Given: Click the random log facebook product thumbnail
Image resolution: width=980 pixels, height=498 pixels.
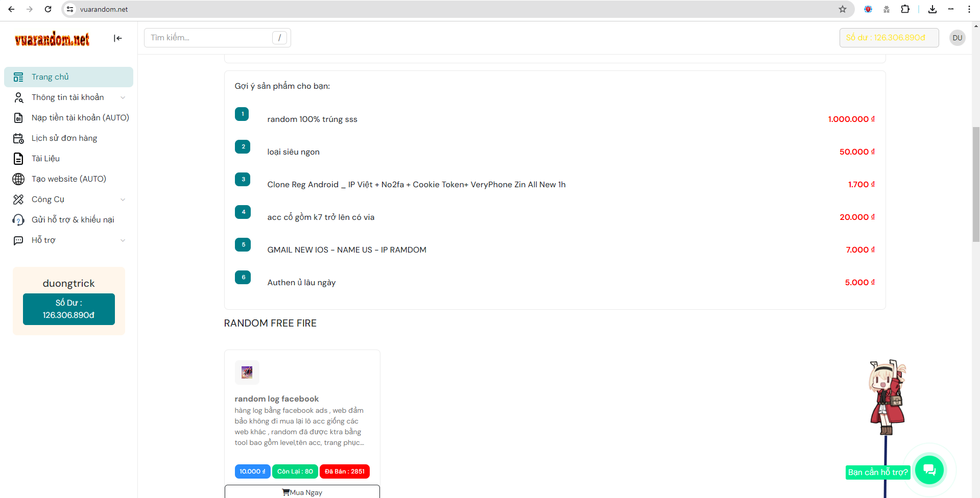Looking at the screenshot, I should [247, 372].
